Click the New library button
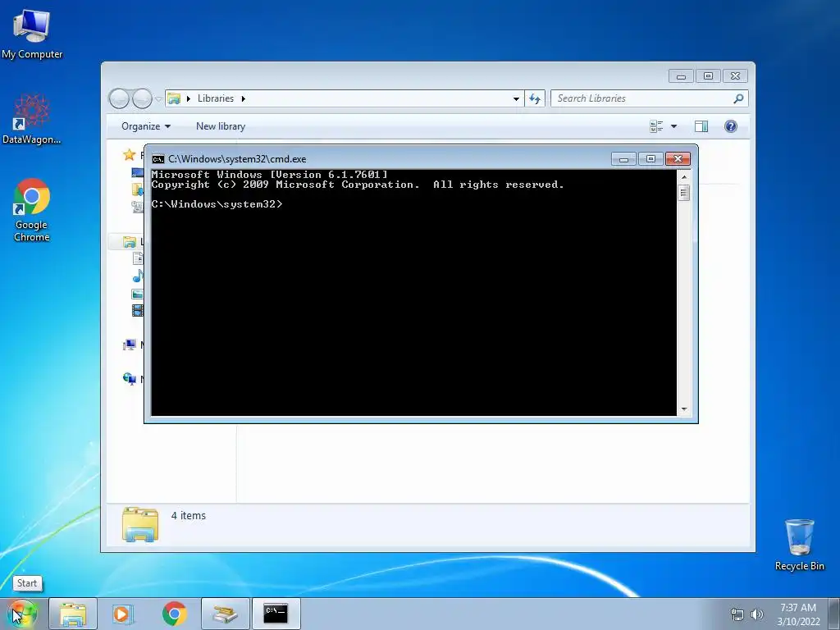 point(221,126)
